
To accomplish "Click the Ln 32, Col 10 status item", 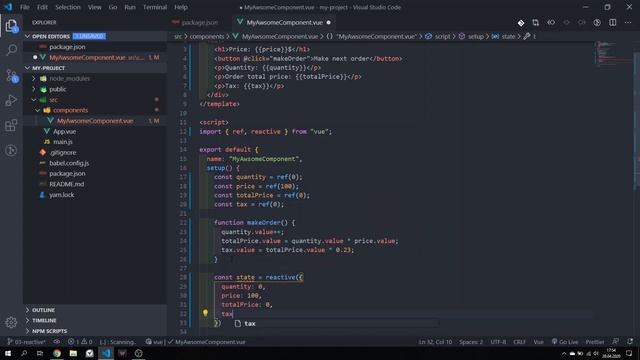I will 435,342.
